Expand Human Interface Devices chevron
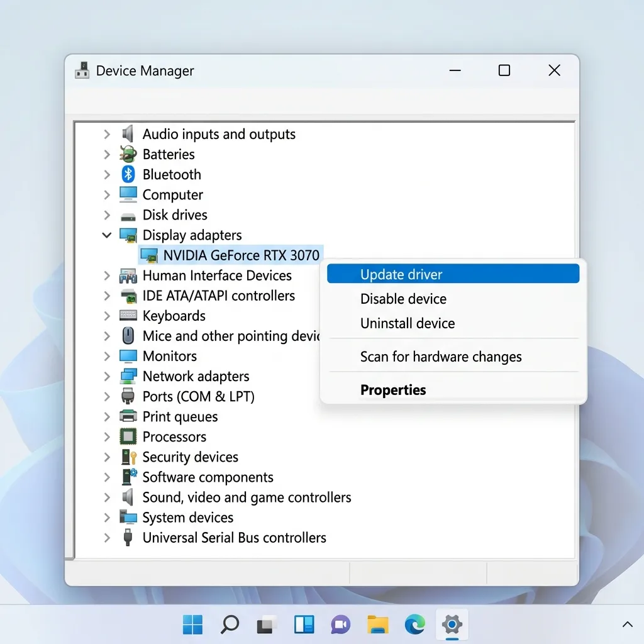The image size is (644, 644). click(x=107, y=275)
